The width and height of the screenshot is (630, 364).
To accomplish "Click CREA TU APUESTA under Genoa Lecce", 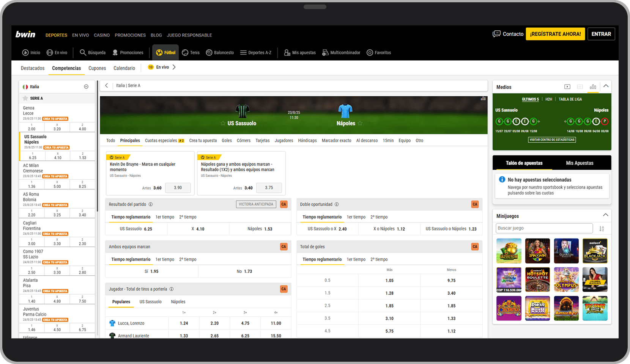I will [x=55, y=119].
